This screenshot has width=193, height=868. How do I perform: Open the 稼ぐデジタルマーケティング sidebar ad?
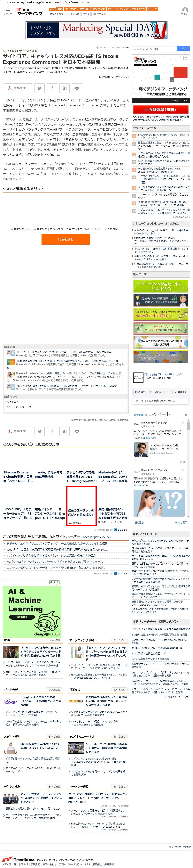click(x=161, y=79)
